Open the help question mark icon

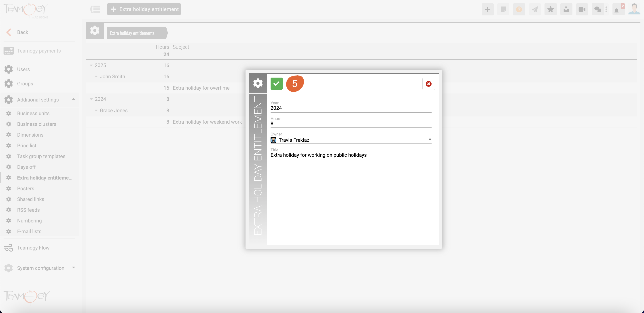tap(519, 9)
